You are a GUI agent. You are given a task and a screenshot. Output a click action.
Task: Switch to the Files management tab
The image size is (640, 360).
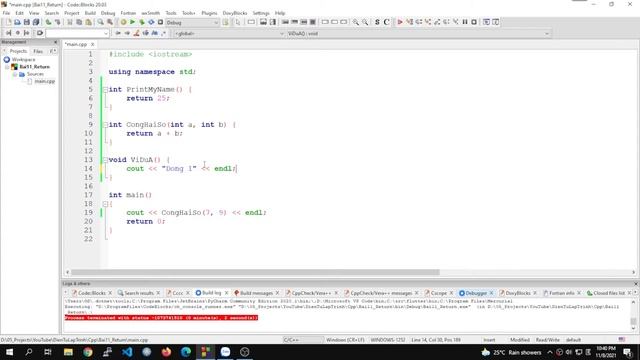(x=38, y=51)
